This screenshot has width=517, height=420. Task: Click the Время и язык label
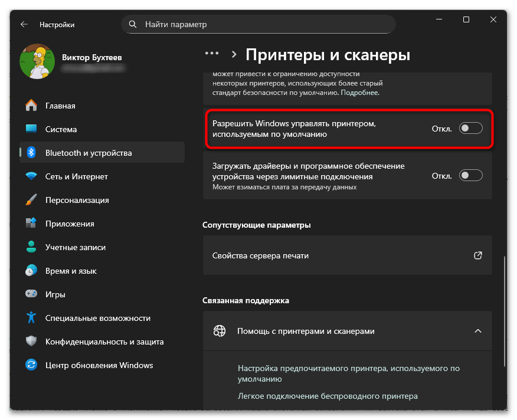tap(71, 271)
